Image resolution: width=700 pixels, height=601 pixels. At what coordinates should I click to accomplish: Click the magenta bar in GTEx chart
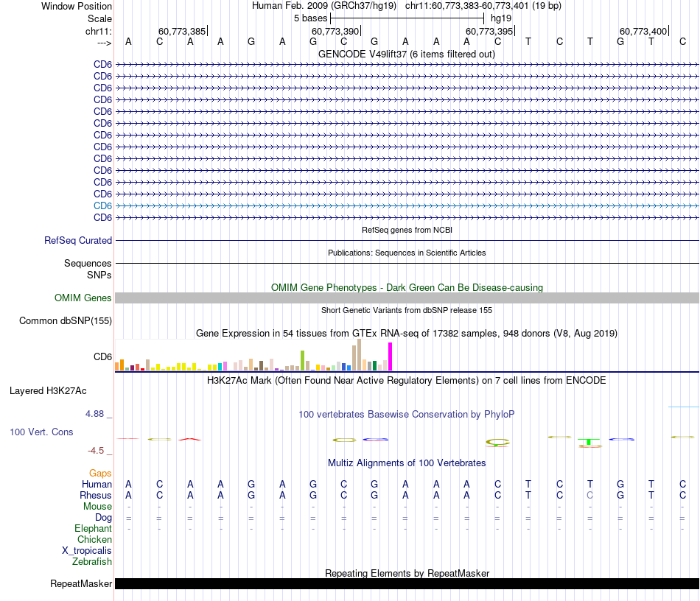(391, 356)
